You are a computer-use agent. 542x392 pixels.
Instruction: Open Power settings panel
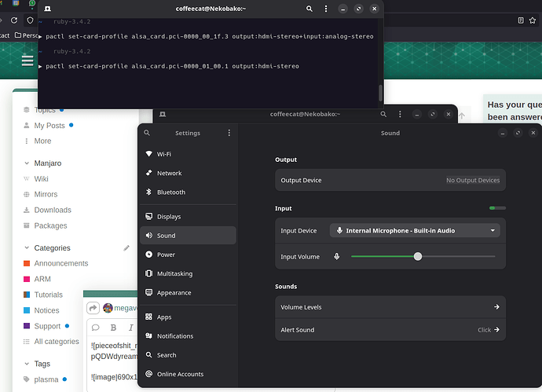coord(188,255)
